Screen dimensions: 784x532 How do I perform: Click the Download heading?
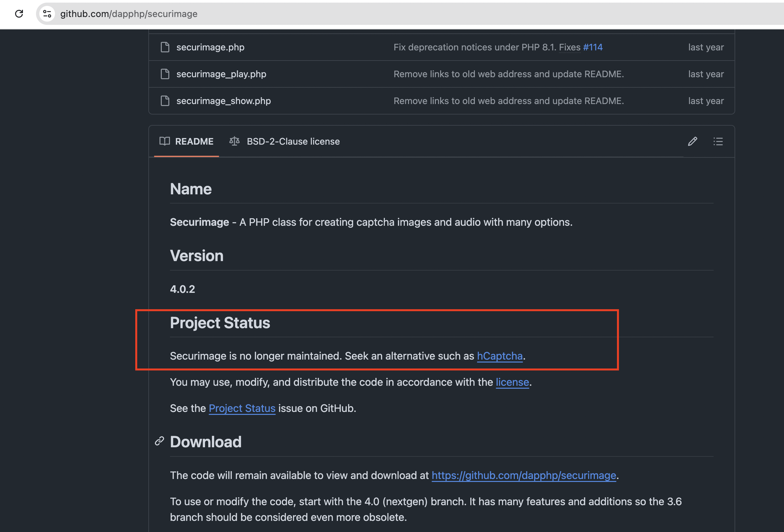[206, 442]
